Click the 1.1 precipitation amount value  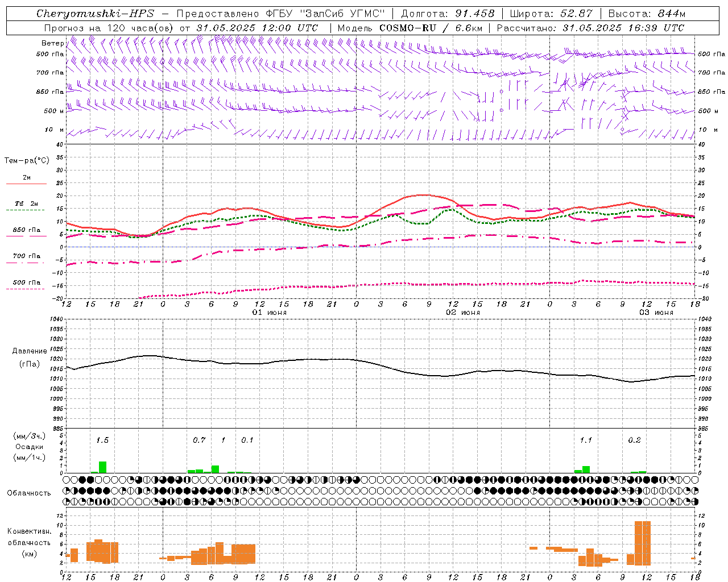click(586, 440)
